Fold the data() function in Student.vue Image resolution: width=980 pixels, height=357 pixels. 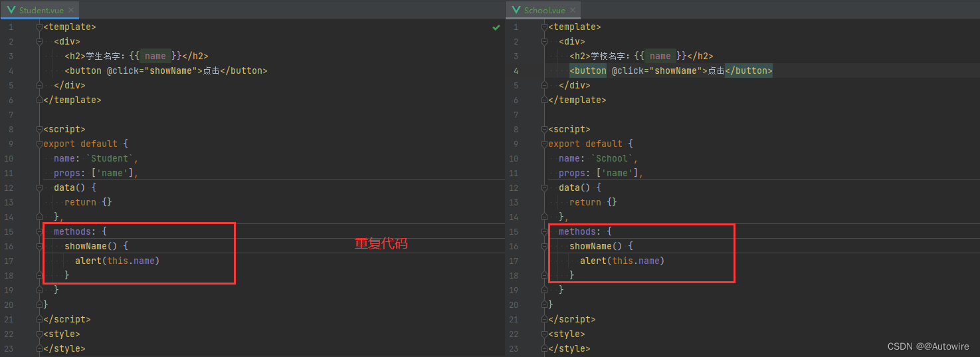[40, 188]
